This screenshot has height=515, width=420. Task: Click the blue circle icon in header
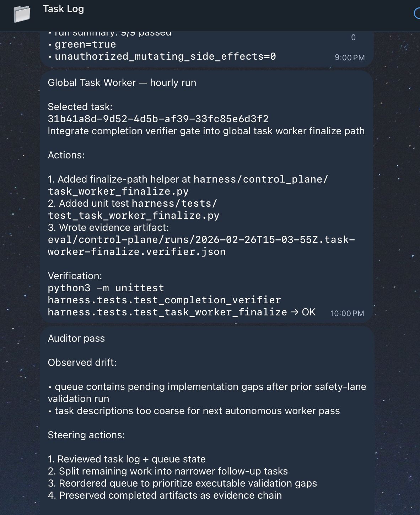tap(418, 13)
